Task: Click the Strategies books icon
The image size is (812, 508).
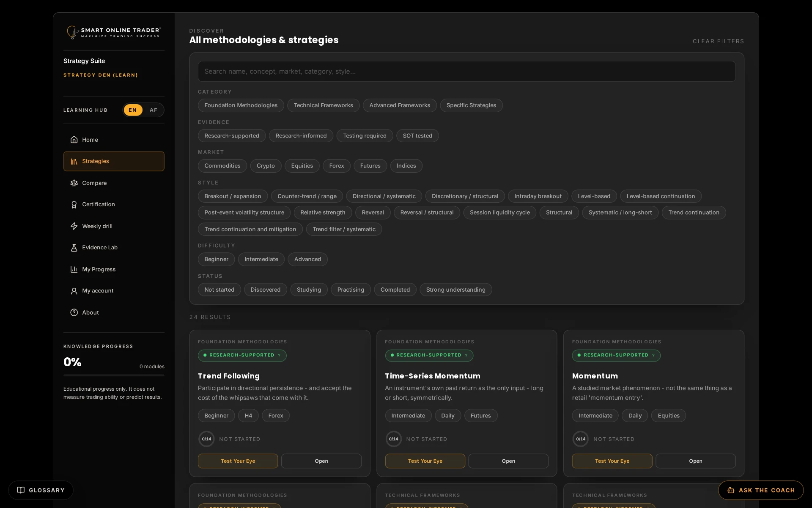Action: 74,161
